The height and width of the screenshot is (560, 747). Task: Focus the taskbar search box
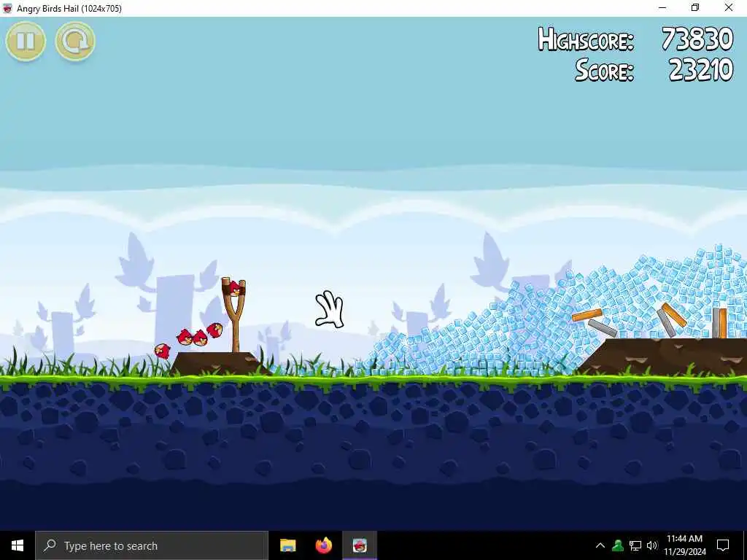pyautogui.click(x=152, y=545)
